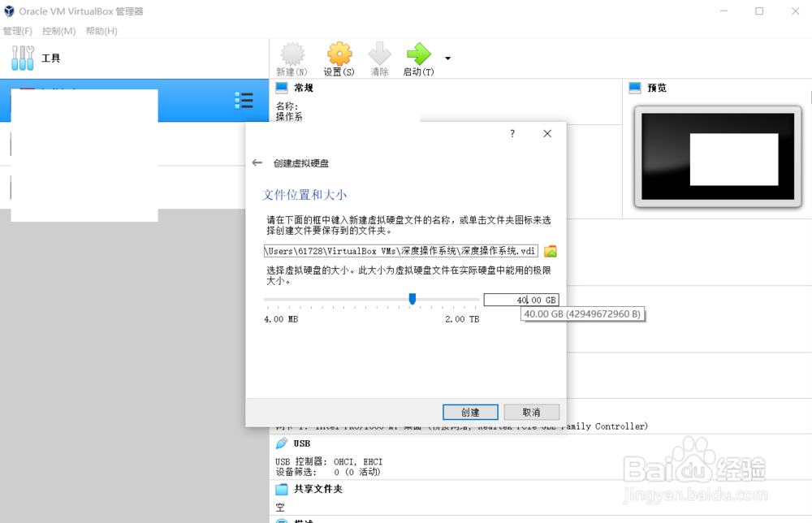Click the 设备筛选 details line

pos(328,472)
